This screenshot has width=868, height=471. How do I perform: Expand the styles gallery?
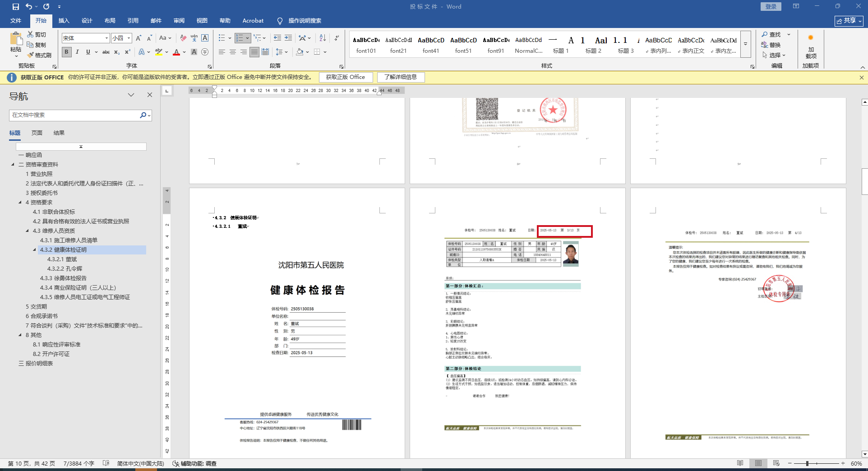point(746,44)
